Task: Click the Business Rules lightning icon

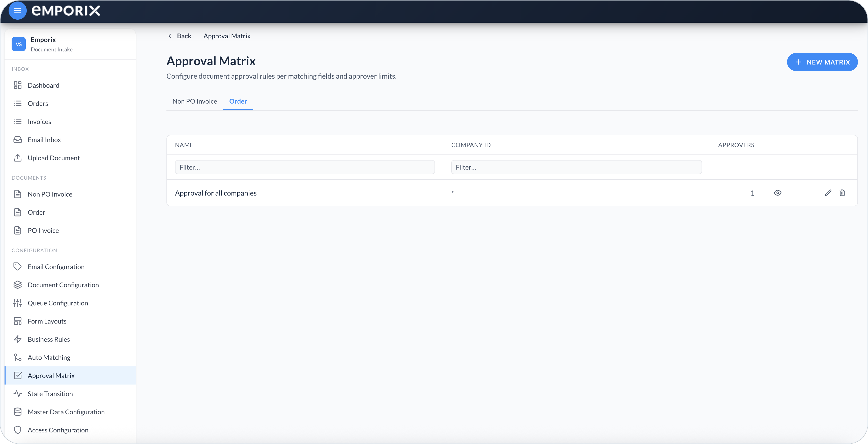Action: [17, 339]
